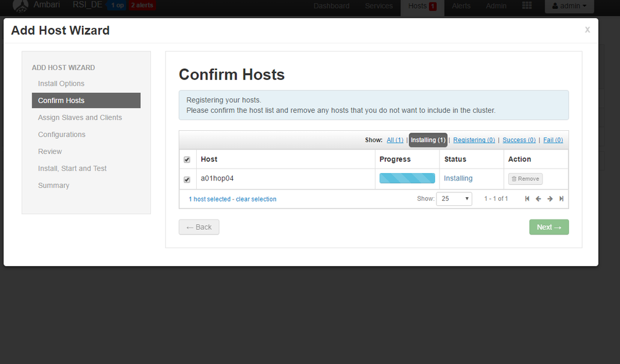Image resolution: width=620 pixels, height=364 pixels.
Task: Click the 2 alerts badge
Action: tap(142, 6)
